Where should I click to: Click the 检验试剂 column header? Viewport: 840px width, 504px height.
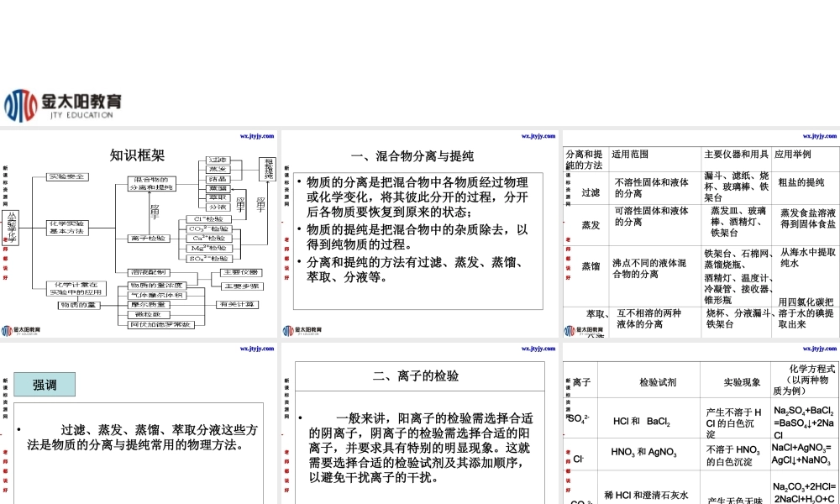pyautogui.click(x=658, y=382)
